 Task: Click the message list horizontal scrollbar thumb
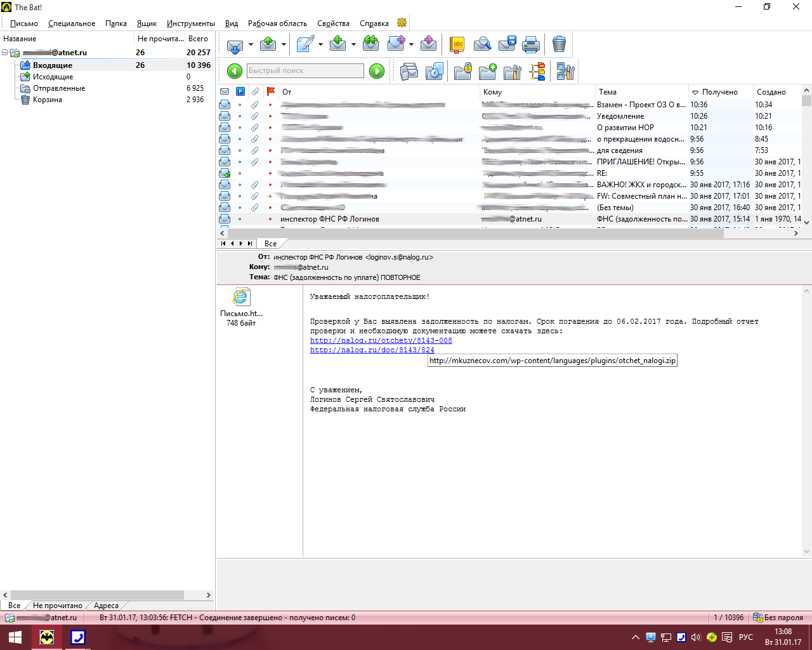tap(475, 233)
